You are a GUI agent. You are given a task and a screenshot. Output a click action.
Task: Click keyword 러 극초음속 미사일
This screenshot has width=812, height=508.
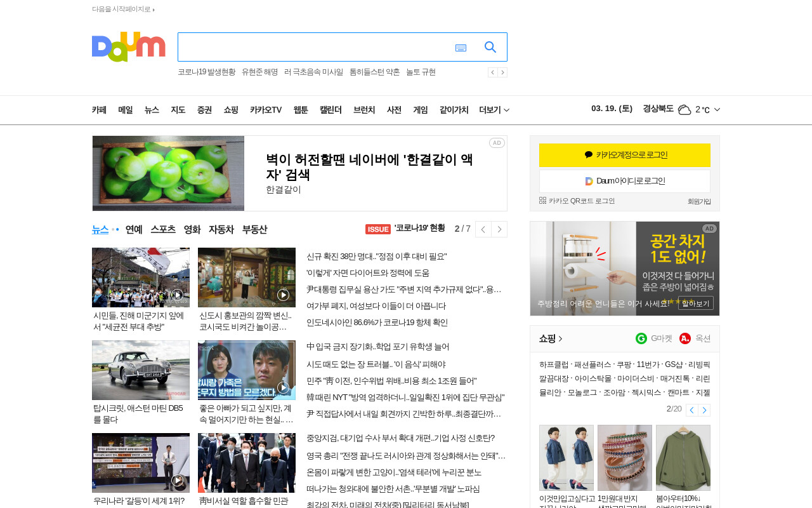tap(313, 72)
